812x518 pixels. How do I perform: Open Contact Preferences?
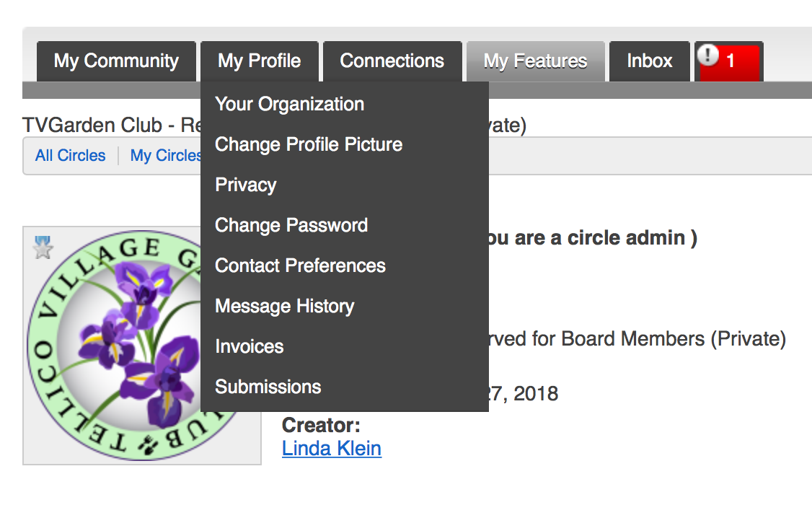tap(300, 265)
